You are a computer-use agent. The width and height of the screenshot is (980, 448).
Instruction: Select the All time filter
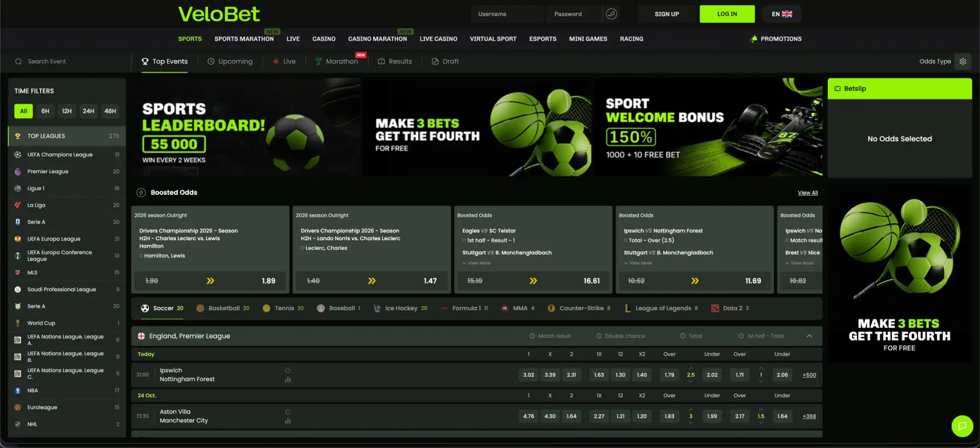pyautogui.click(x=23, y=111)
